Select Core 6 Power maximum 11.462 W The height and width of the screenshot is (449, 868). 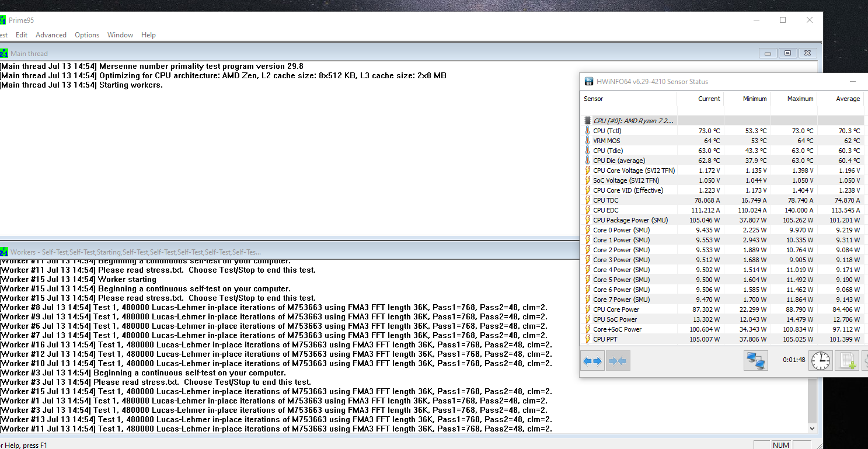coord(800,290)
